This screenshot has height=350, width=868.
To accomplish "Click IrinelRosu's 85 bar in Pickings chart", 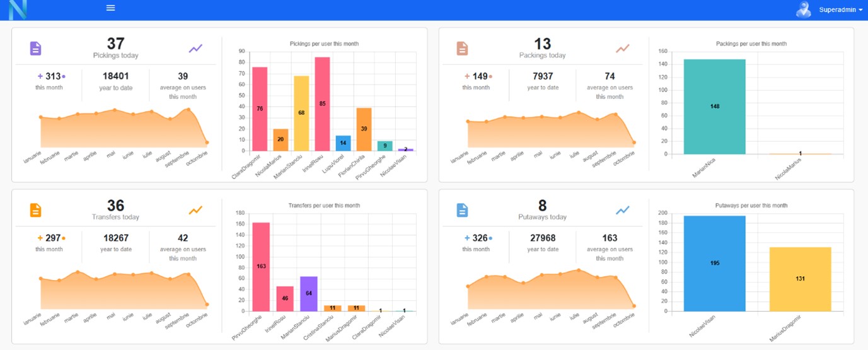I will click(x=322, y=104).
